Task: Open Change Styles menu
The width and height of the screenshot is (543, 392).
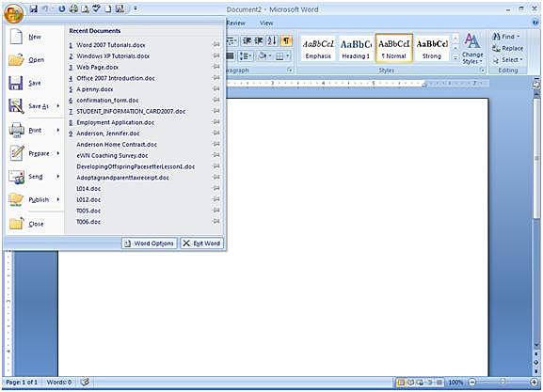Action: coord(472,49)
